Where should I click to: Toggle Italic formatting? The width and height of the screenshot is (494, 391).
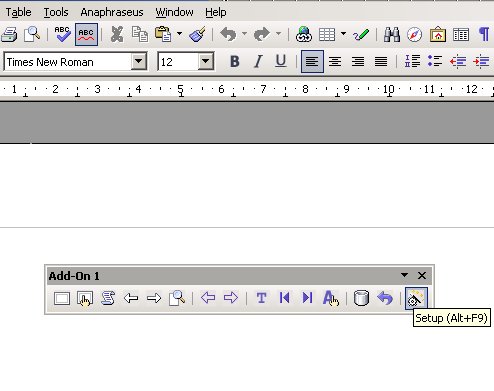(258, 61)
